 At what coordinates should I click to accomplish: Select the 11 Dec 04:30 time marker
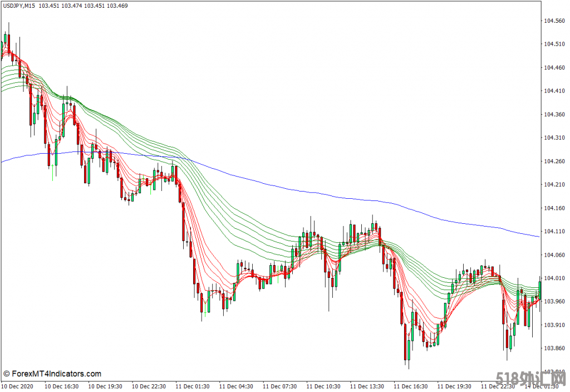point(236,385)
